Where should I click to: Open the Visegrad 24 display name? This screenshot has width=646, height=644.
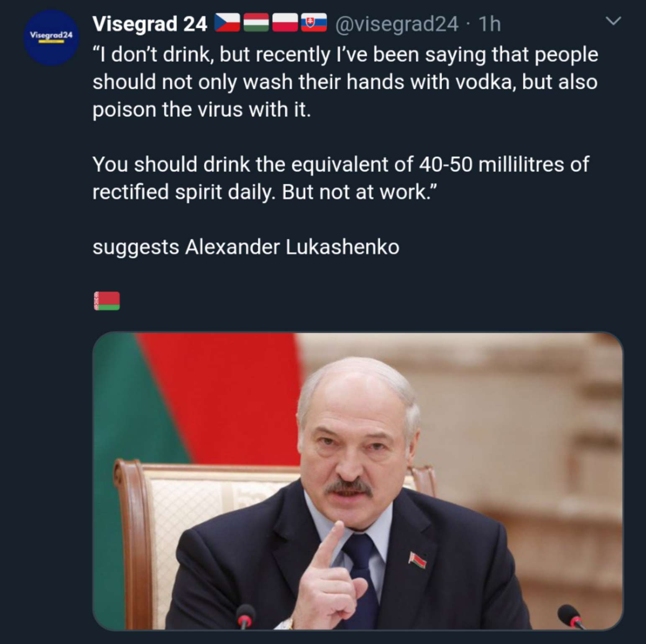[x=150, y=24]
